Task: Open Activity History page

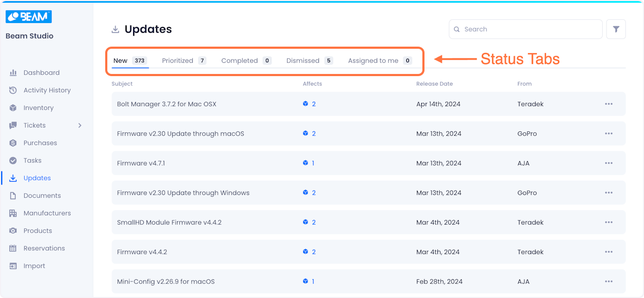Action: (47, 91)
